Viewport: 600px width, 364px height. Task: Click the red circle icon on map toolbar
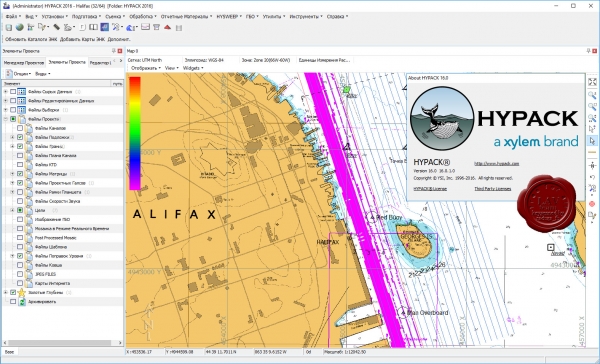point(592,204)
